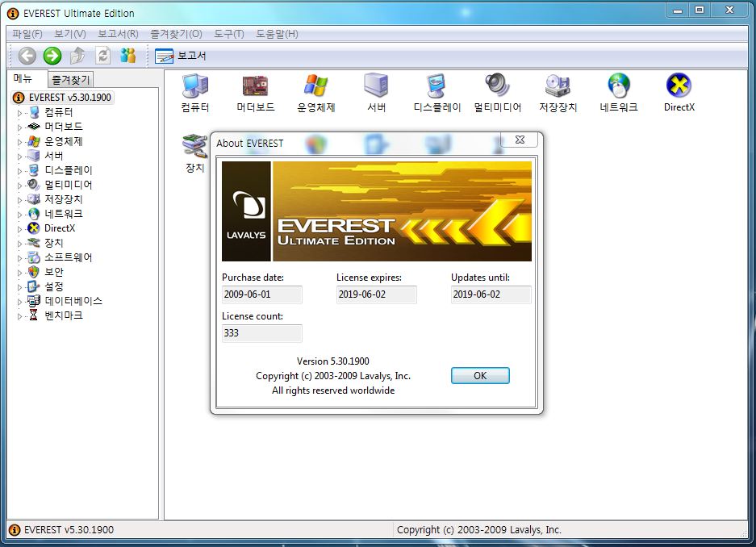Expand the 저장장치 tree node arrow
756x547 pixels.
[20, 200]
